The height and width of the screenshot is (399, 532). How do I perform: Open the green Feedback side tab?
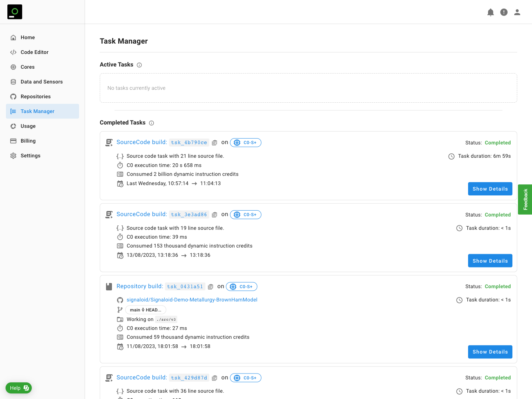pyautogui.click(x=525, y=199)
